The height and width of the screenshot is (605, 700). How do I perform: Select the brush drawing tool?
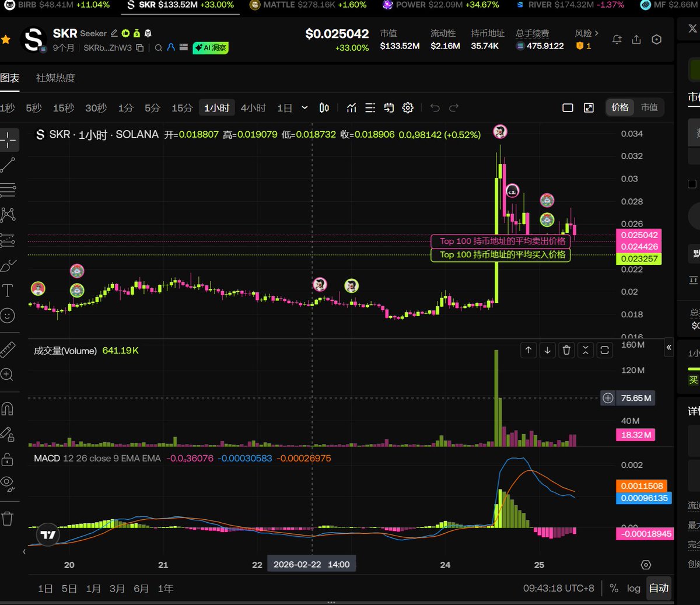(x=8, y=266)
